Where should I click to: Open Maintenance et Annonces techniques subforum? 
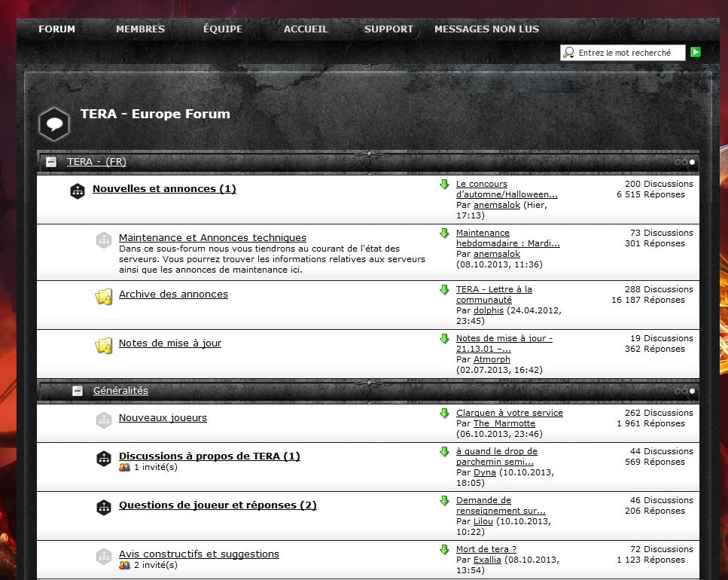pyautogui.click(x=212, y=238)
